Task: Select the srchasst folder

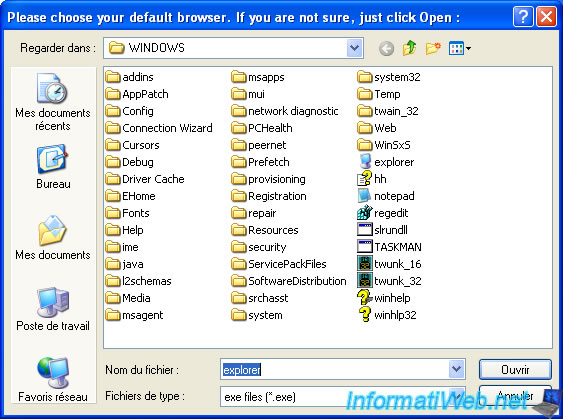Action: point(260,298)
